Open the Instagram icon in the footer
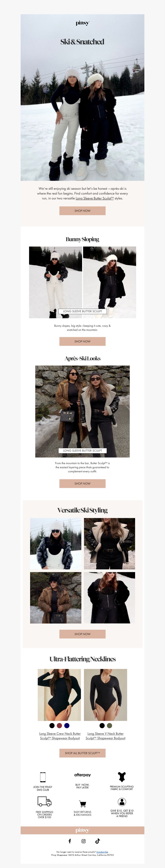This screenshot has height=868, width=165. [x=83, y=841]
